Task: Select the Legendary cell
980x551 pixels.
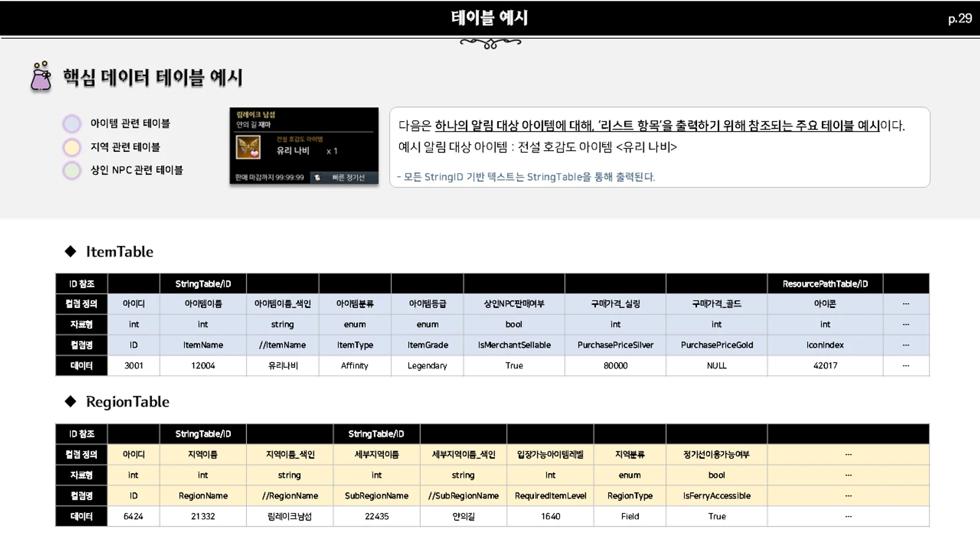Action: click(x=428, y=365)
